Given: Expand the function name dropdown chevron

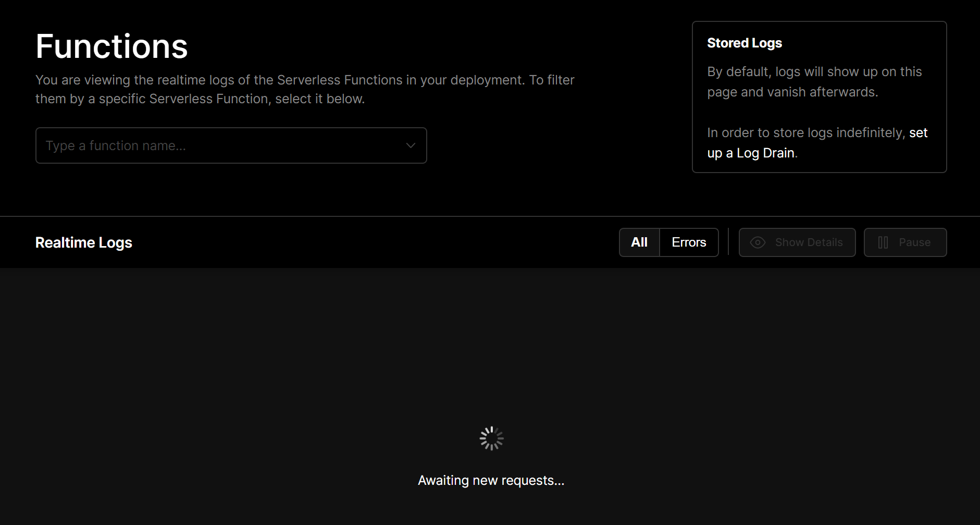Looking at the screenshot, I should point(411,145).
